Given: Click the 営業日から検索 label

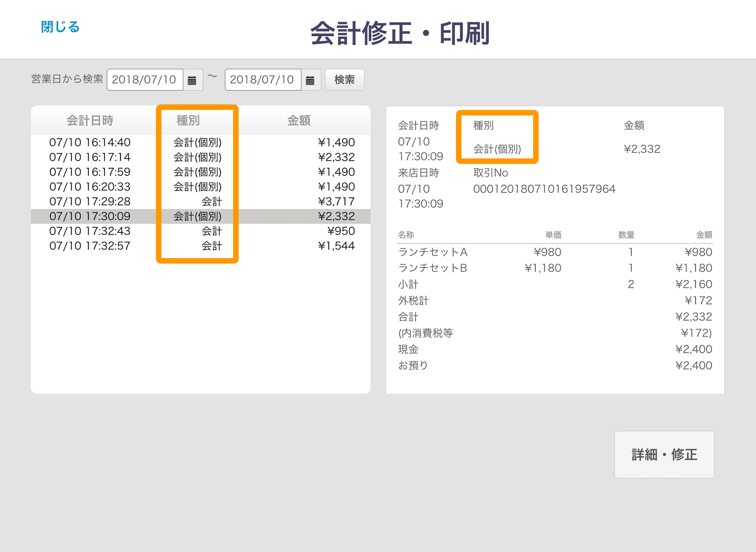Looking at the screenshot, I should click(x=67, y=79).
